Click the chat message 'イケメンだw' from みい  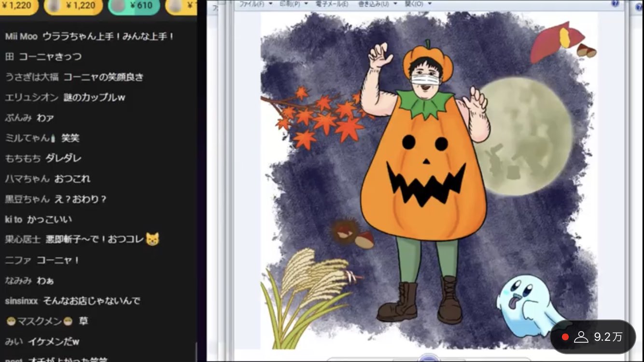point(53,342)
